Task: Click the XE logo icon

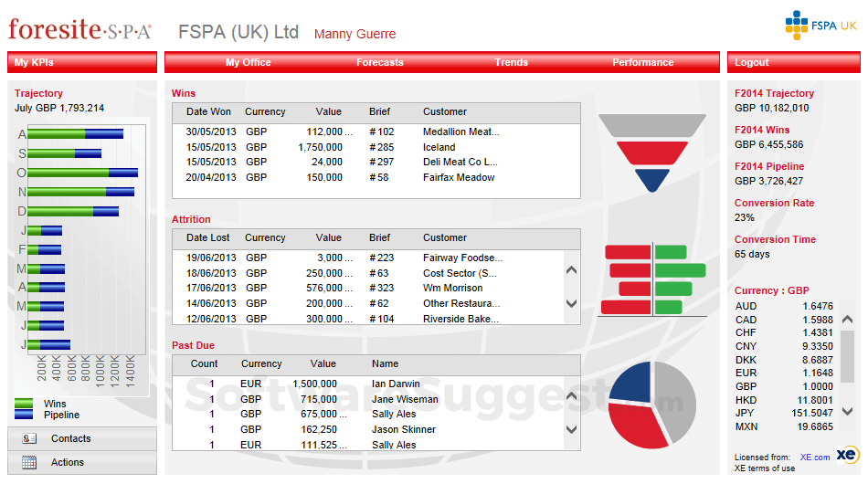Action: coord(846,456)
